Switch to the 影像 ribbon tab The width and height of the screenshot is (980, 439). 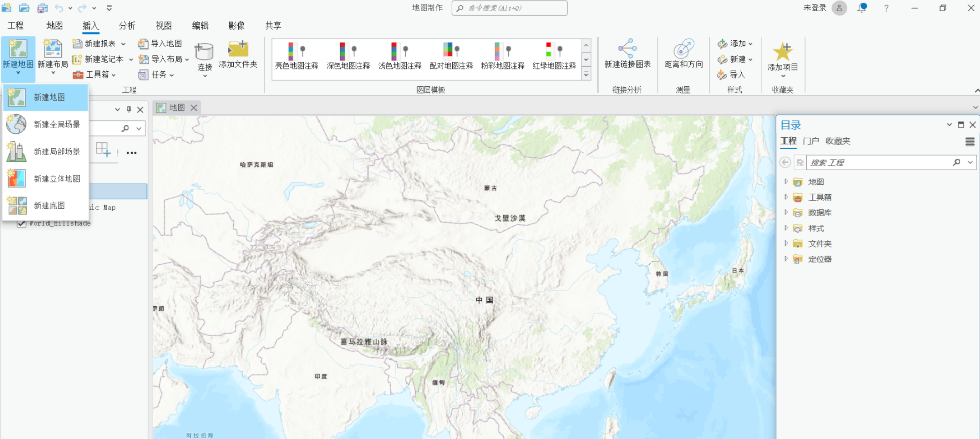click(236, 26)
